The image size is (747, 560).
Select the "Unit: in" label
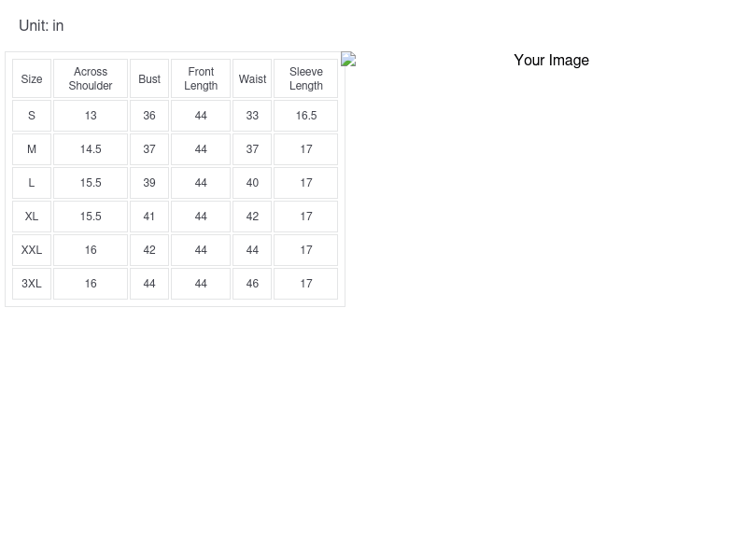pos(41,26)
